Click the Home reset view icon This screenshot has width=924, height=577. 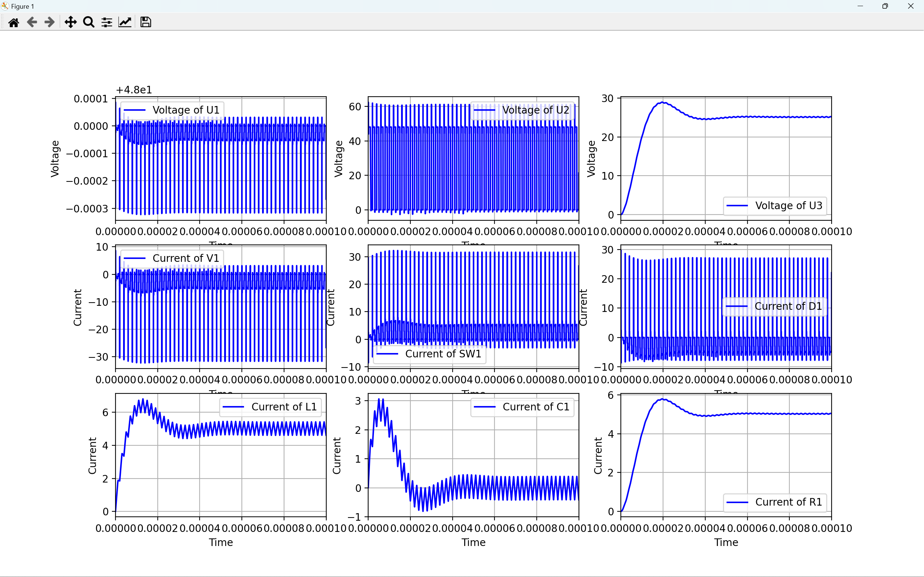point(14,22)
